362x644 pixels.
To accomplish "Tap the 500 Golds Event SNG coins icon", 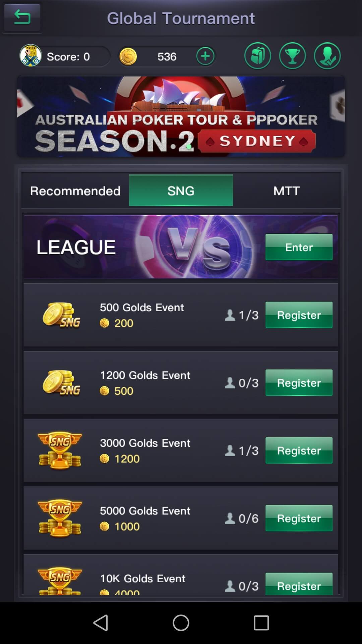I will coord(62,315).
